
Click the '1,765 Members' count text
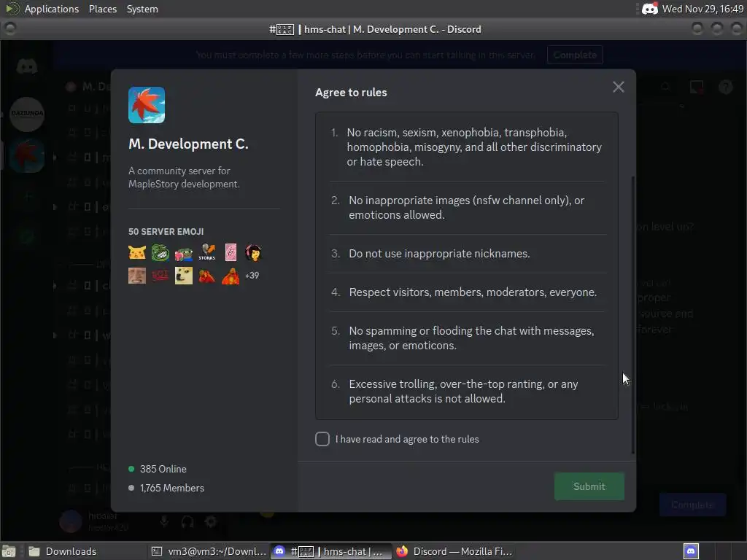171,488
